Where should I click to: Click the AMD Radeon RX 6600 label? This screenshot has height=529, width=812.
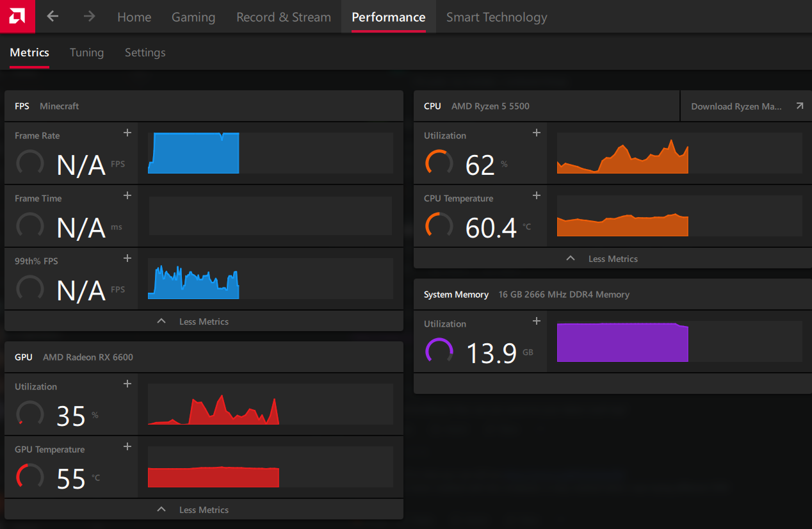click(88, 357)
